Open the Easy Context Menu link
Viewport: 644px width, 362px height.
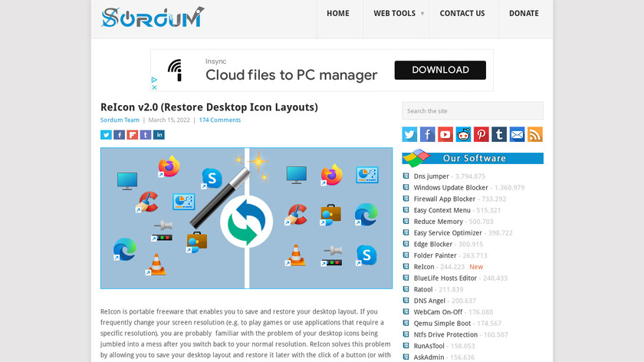pos(442,210)
